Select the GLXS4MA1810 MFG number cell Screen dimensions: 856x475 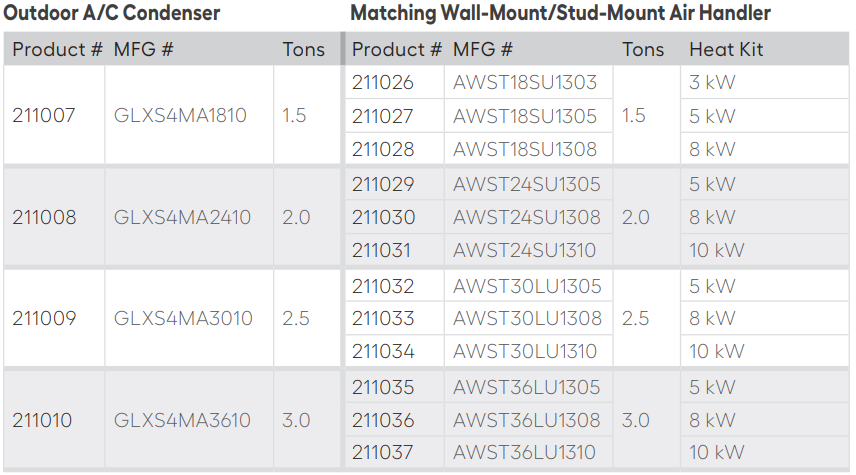181,116
